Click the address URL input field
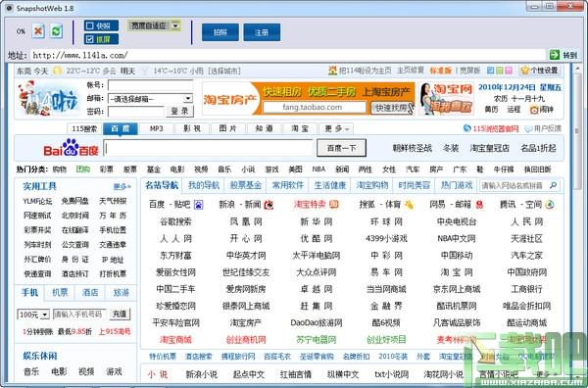588x388 pixels. [287, 55]
